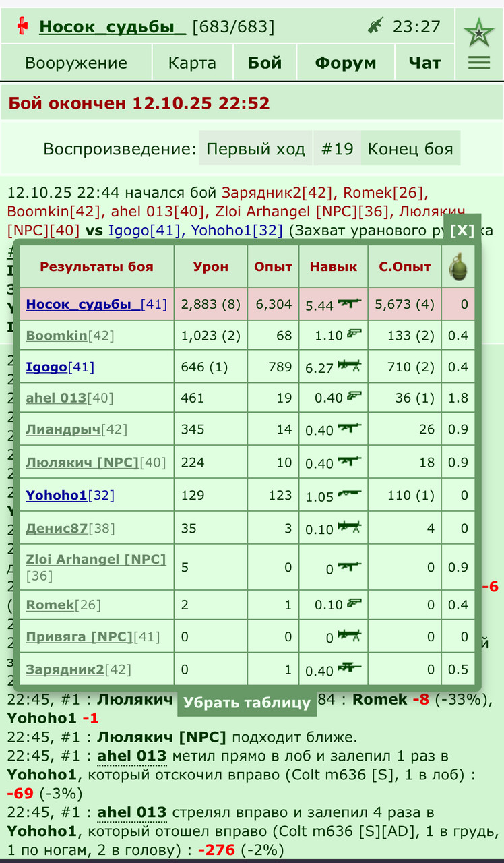Image resolution: width=504 pixels, height=863 pixels.
Task: Open Yohoho1 link in results table
Action: (57, 495)
